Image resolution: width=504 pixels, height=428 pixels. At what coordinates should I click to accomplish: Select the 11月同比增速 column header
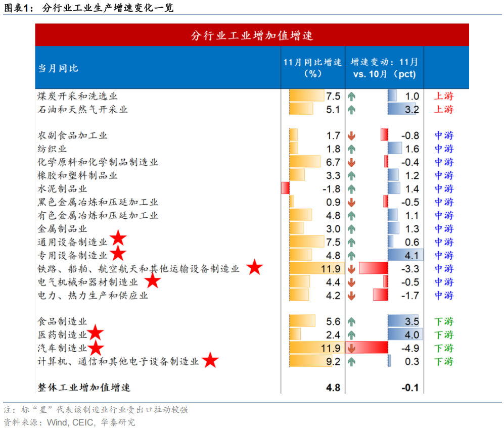coord(312,67)
